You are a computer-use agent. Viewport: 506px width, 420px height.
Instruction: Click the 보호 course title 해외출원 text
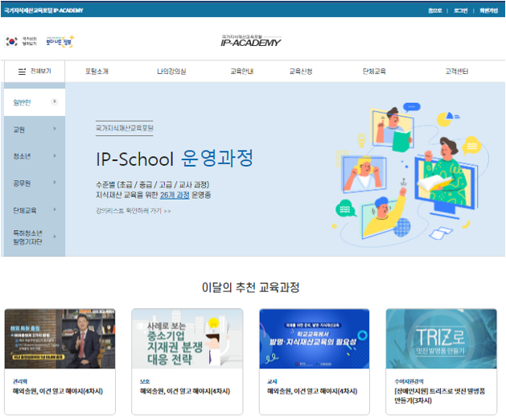(x=184, y=391)
